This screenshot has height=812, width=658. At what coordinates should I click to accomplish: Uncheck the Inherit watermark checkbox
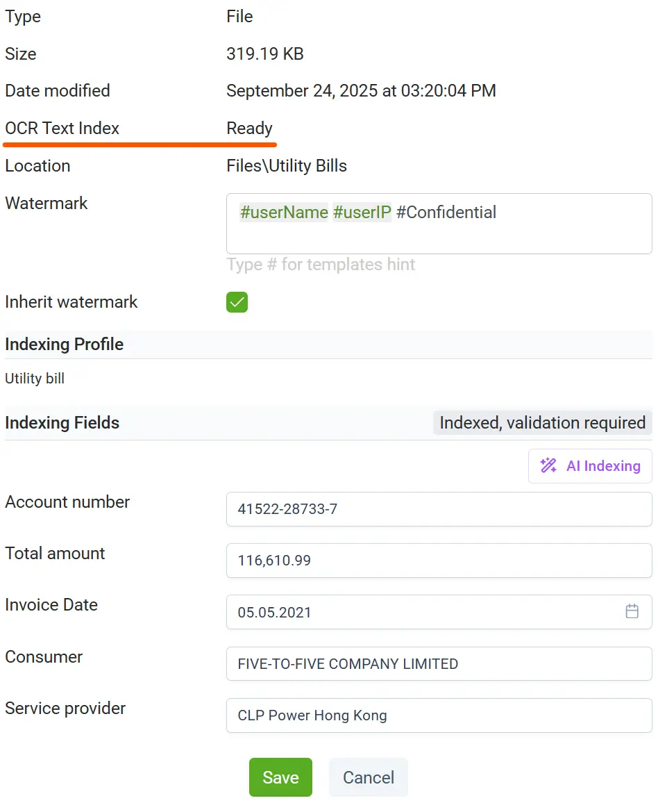pos(237,302)
